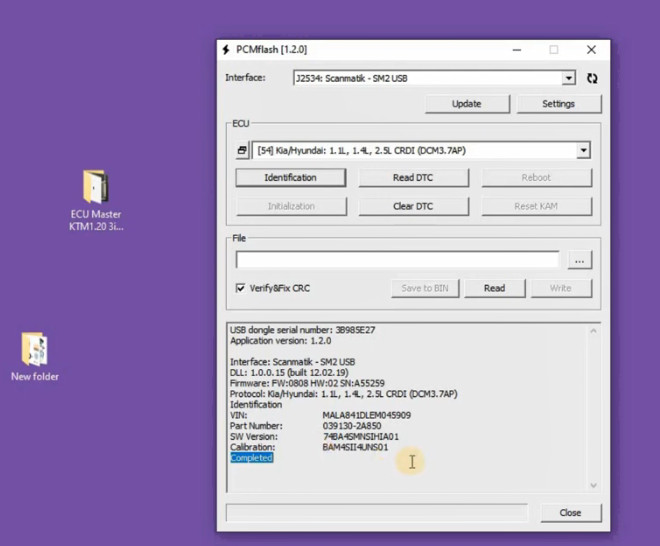660x546 pixels.
Task: Click the highlighted Completed log line
Action: click(x=252, y=458)
